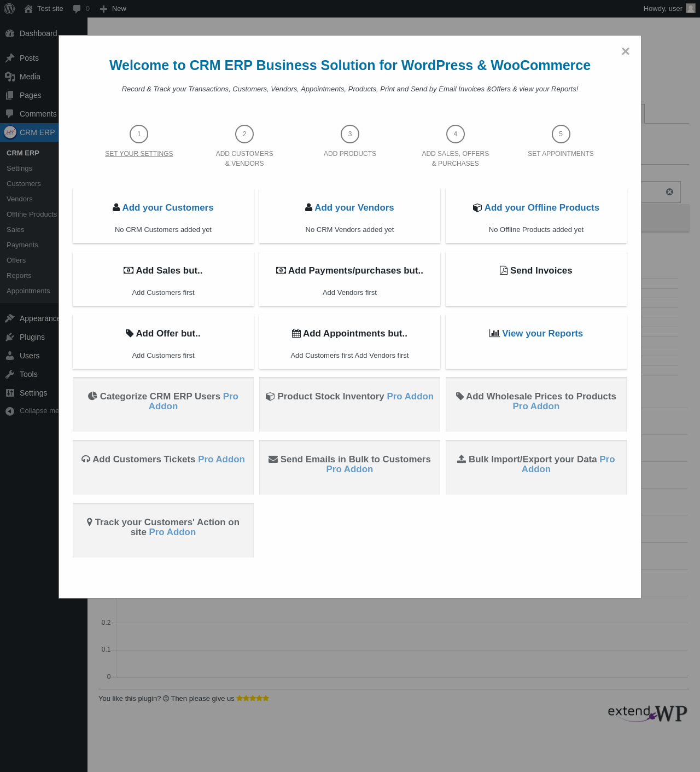This screenshot has width=700, height=772.
Task: Open Plugins from the sidebar
Action: click(x=32, y=337)
